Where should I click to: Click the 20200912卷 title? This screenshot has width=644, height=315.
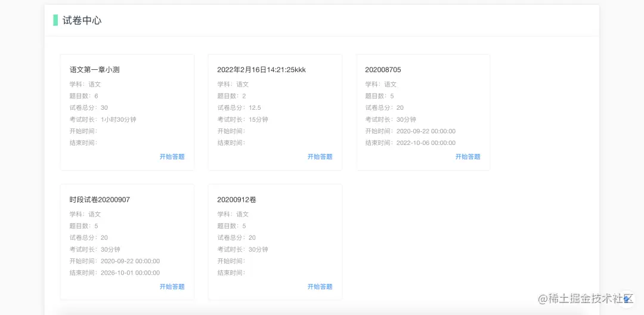237,200
